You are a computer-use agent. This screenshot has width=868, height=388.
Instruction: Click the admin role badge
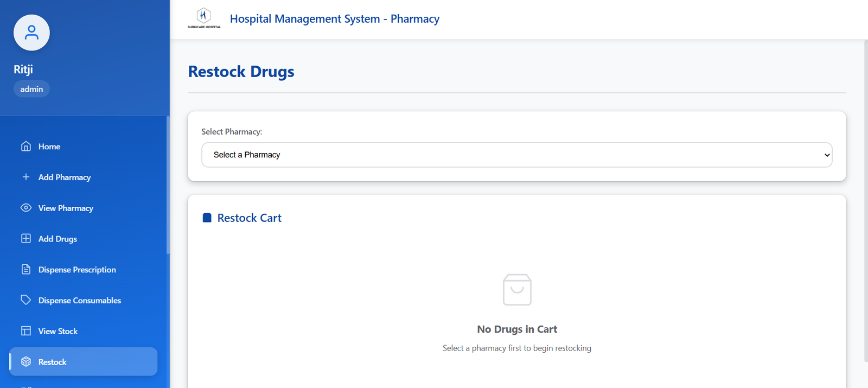pos(31,89)
